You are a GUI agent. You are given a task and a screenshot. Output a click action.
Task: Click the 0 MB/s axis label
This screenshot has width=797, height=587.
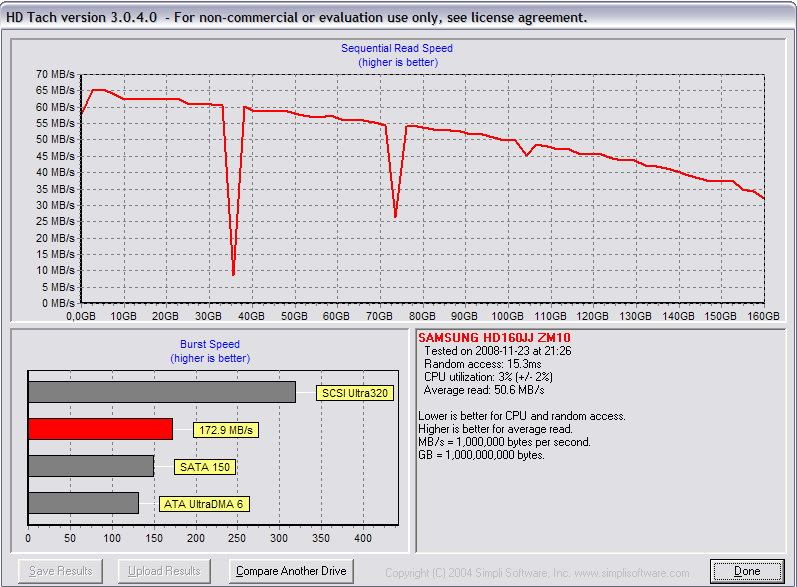tap(58, 303)
